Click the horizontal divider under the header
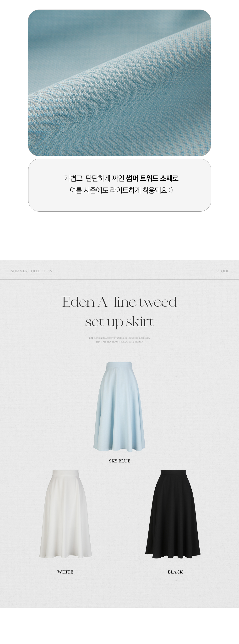The width and height of the screenshot is (239, 644). (119, 280)
